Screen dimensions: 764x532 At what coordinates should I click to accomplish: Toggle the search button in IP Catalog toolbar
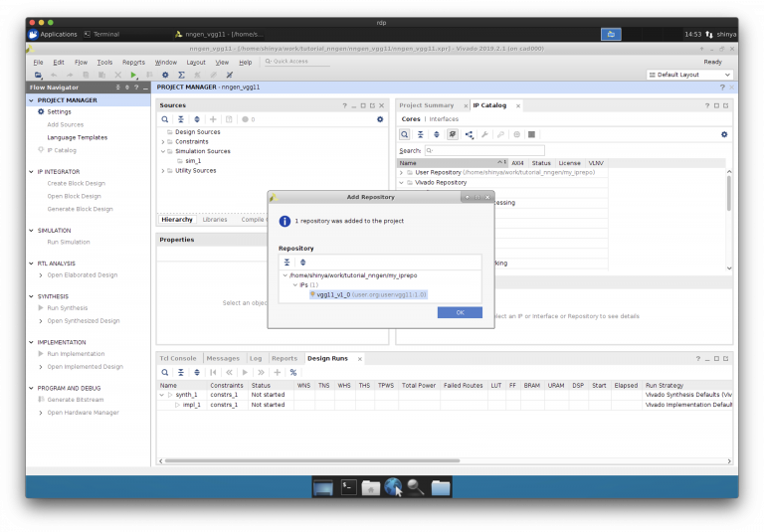click(x=405, y=134)
